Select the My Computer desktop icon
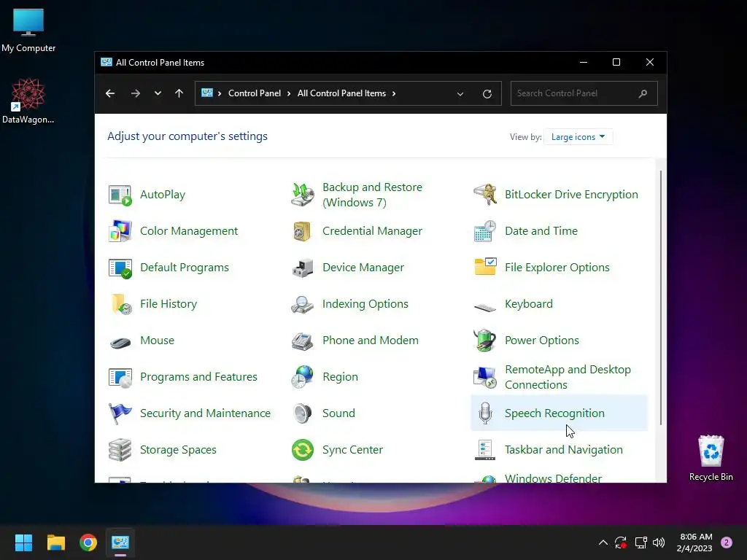 click(28, 30)
